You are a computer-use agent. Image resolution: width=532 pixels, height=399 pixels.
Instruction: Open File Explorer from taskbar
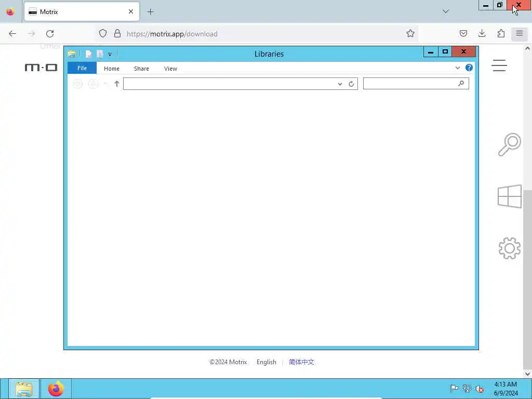pyautogui.click(x=24, y=389)
